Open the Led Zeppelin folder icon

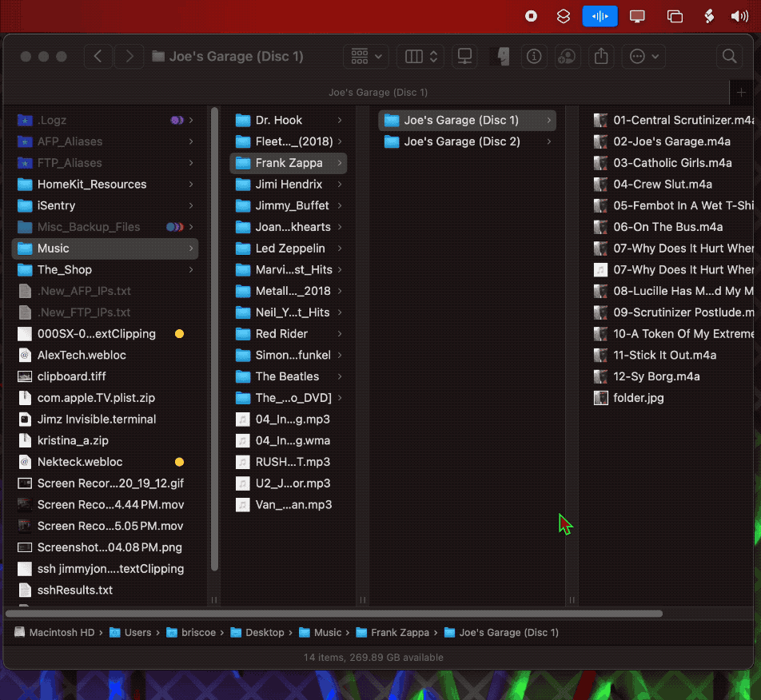pyautogui.click(x=243, y=249)
